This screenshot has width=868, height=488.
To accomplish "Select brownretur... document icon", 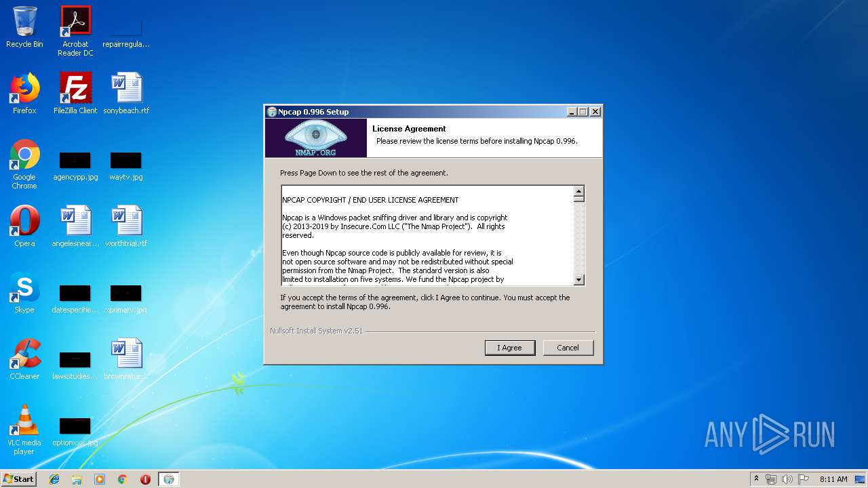I will 126,359.
